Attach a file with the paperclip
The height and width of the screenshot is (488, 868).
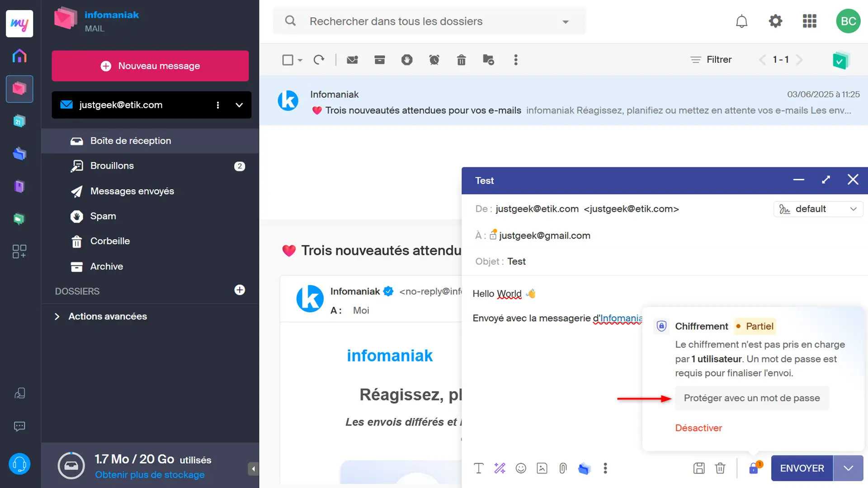[563, 468]
